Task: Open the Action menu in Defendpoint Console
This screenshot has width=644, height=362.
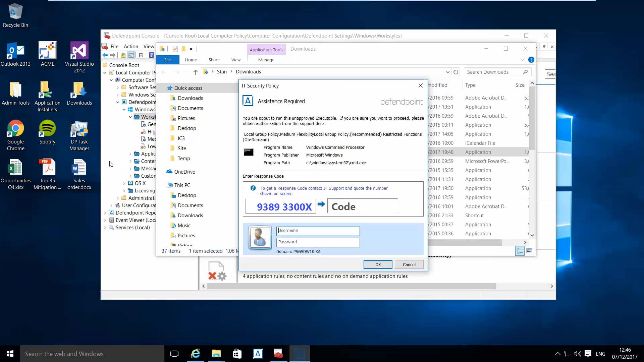Action: (131, 46)
